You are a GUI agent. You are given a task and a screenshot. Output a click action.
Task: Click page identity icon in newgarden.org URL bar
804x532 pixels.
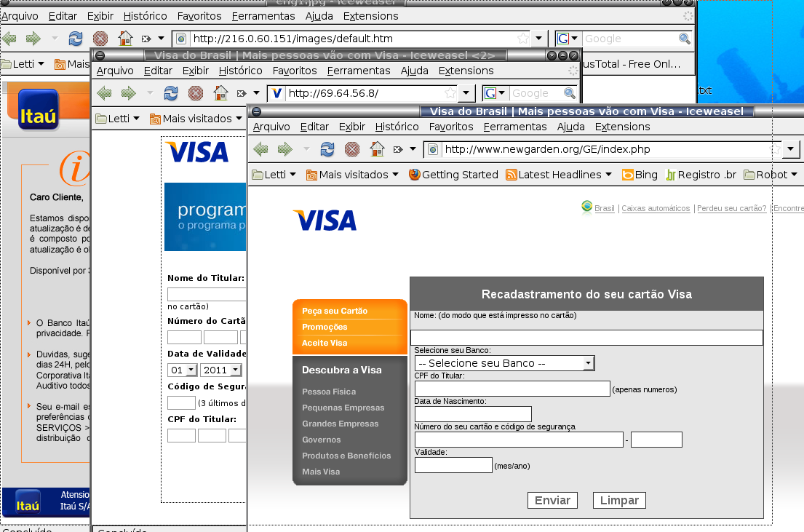tap(433, 149)
